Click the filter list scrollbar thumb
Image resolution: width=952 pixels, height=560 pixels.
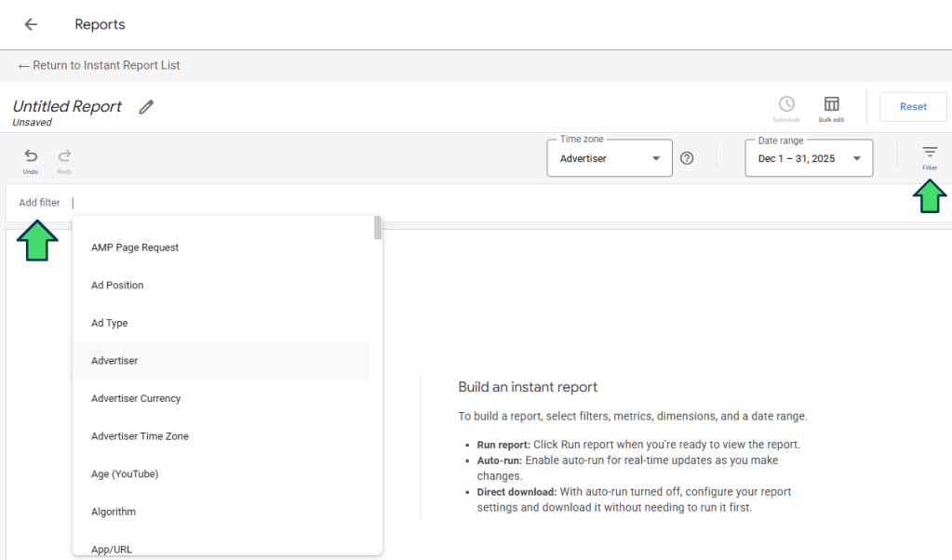click(x=377, y=228)
